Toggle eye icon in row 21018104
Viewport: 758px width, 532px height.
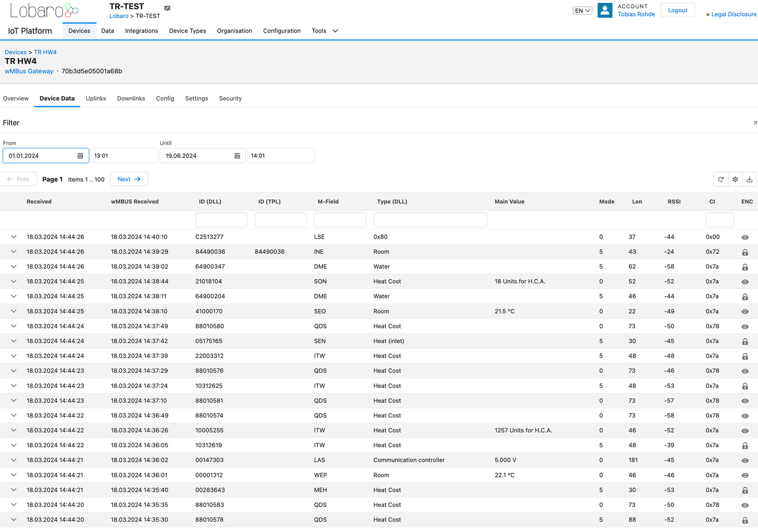(x=745, y=282)
